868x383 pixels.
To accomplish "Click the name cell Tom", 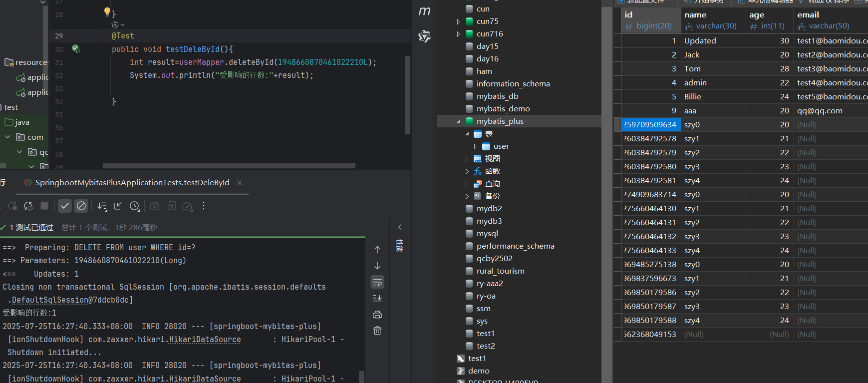I will pos(713,69).
